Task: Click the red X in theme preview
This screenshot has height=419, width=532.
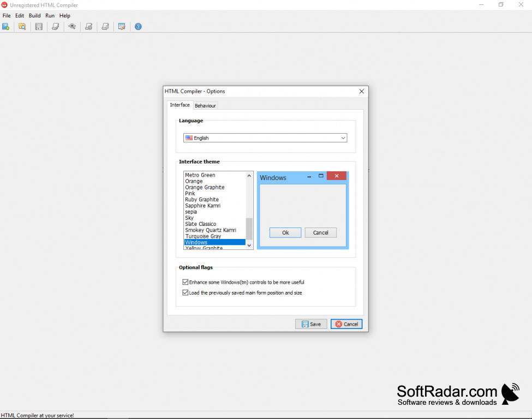Action: click(337, 176)
